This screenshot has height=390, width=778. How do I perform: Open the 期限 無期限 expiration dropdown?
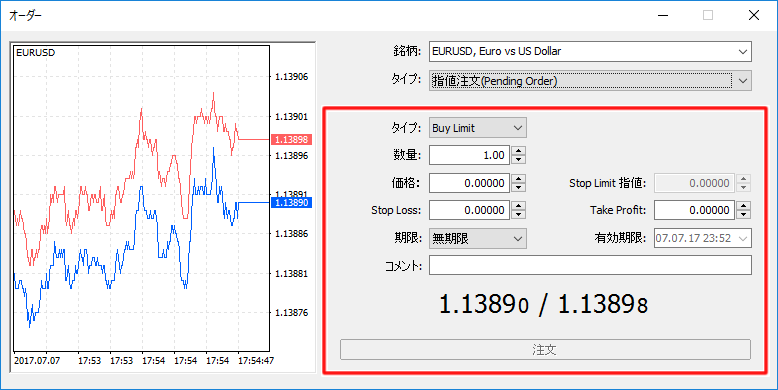pos(477,239)
